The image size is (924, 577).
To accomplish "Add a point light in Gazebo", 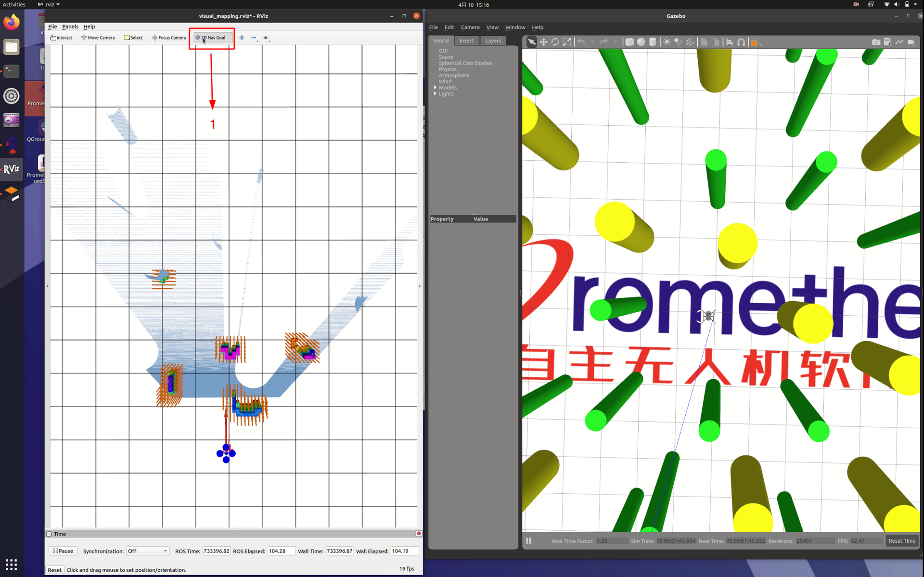I will tap(667, 42).
